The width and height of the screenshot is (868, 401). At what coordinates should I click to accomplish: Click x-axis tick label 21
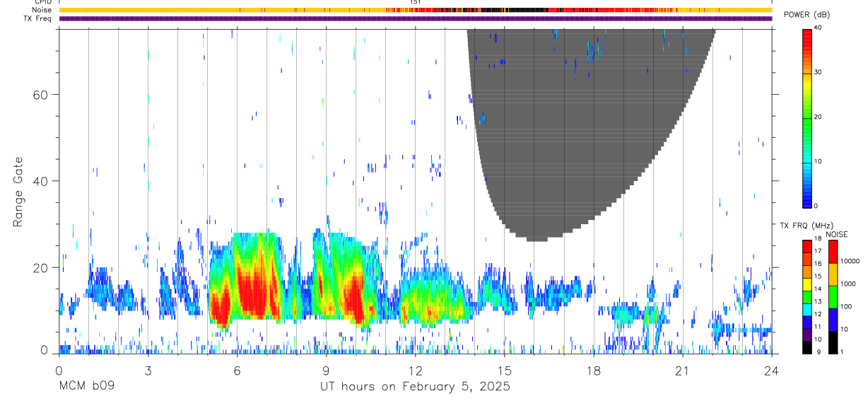pos(683,371)
